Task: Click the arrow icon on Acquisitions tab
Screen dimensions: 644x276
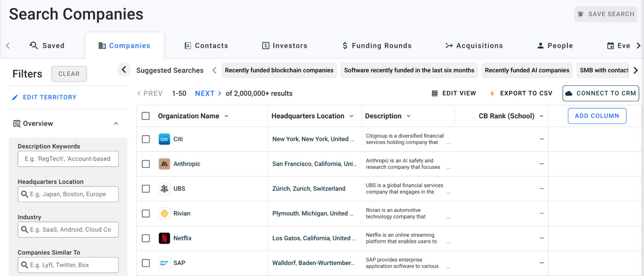Action: tap(449, 46)
